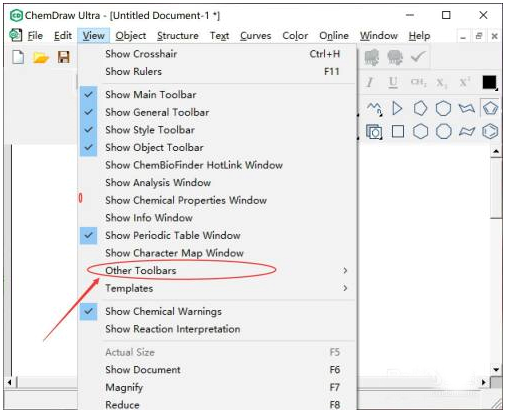Uncheck Show Object Toolbar

pyautogui.click(x=217, y=148)
